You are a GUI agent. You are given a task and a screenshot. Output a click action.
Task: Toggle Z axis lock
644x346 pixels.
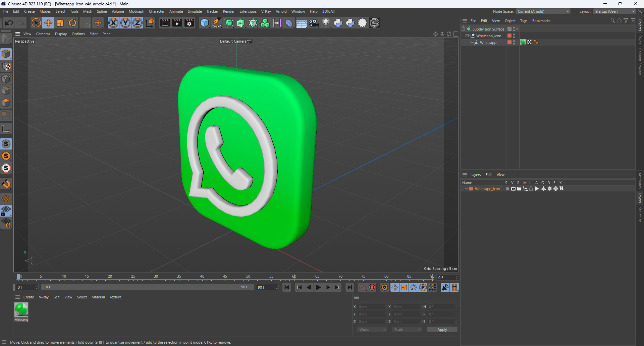[138, 23]
